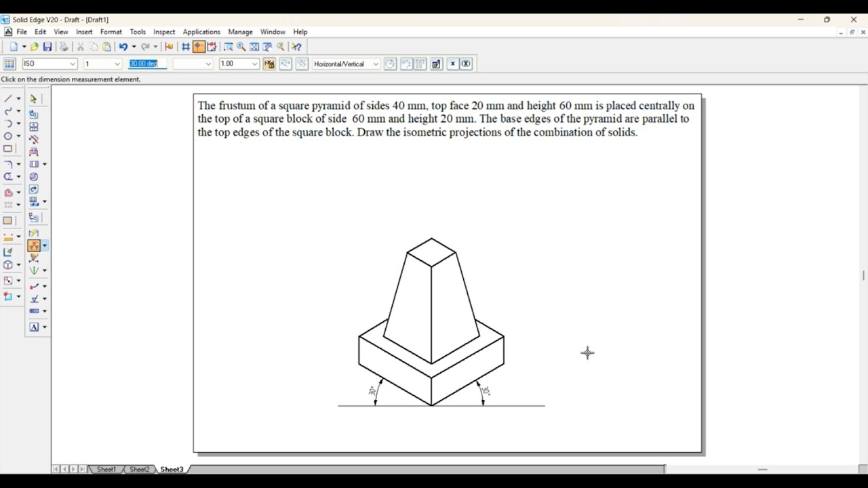The width and height of the screenshot is (868, 488).
Task: Toggle the second ribbon button after 1.00 box
Action: 285,64
